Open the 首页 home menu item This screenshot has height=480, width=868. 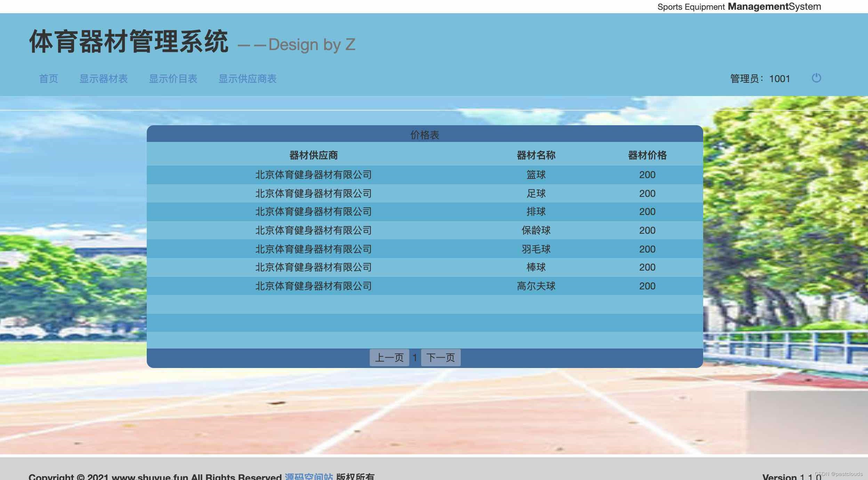coord(49,79)
